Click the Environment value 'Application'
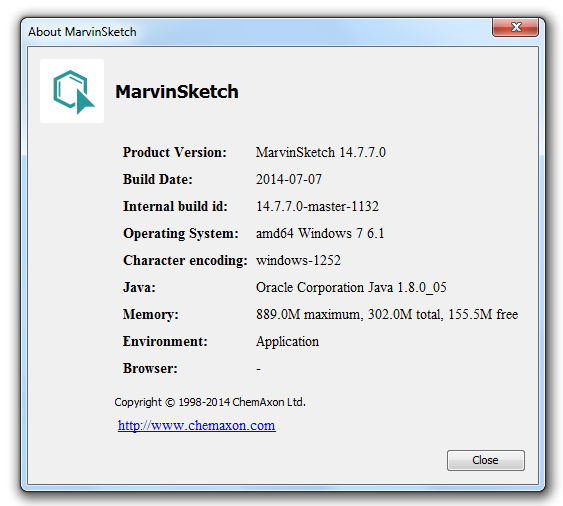This screenshot has width=563, height=506. pyautogui.click(x=287, y=342)
